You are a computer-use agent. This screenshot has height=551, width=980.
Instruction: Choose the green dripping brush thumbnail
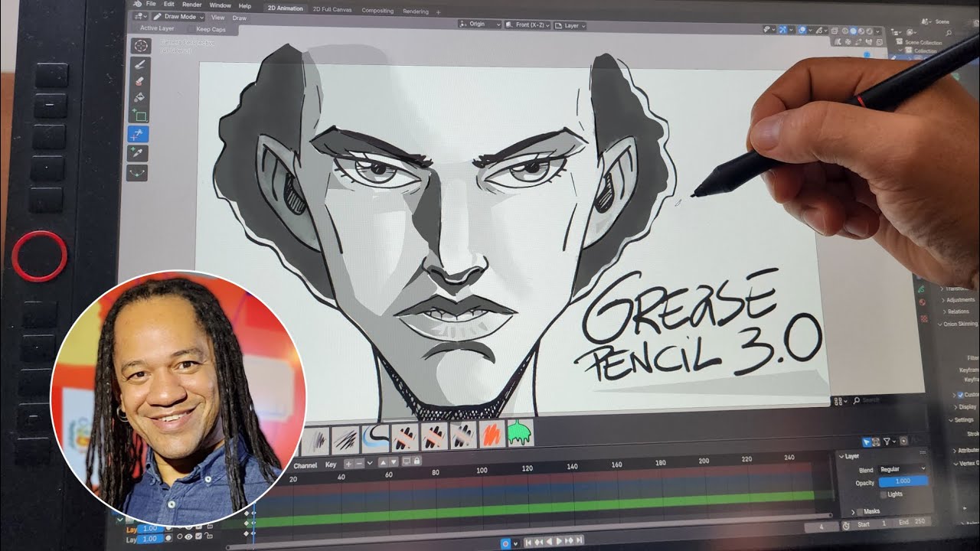coord(521,433)
